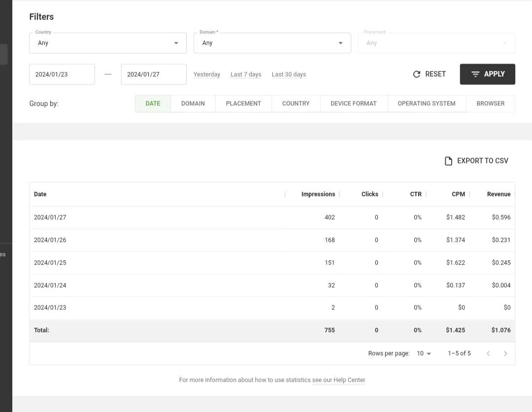Open the Domain dropdown
The width and height of the screenshot is (532, 412).
pos(272,43)
